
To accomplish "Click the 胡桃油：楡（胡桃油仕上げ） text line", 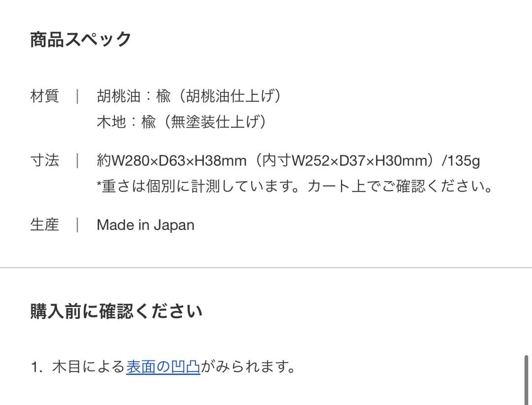I will click(189, 96).
